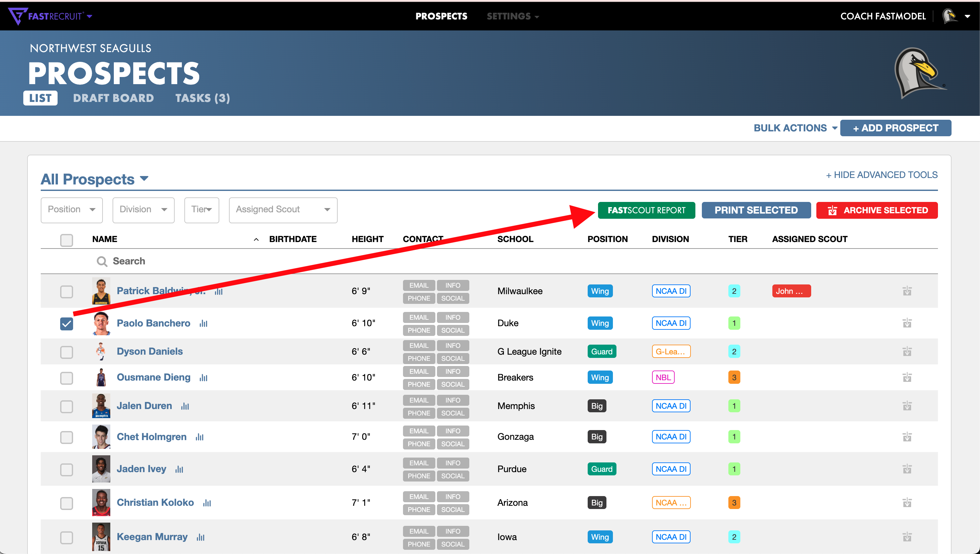Open stats chart icon for Ousmane Dieng
The width and height of the screenshot is (980, 554).
pos(203,378)
